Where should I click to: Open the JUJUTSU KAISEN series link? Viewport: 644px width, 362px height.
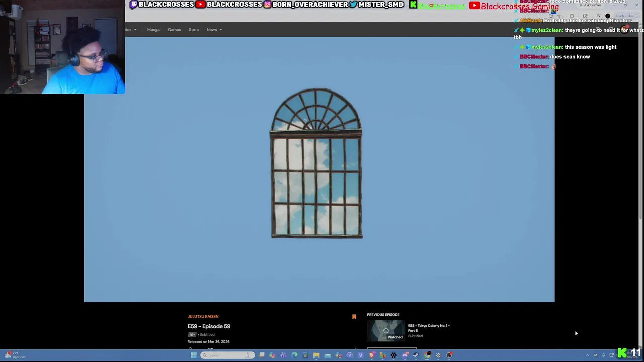click(203, 316)
